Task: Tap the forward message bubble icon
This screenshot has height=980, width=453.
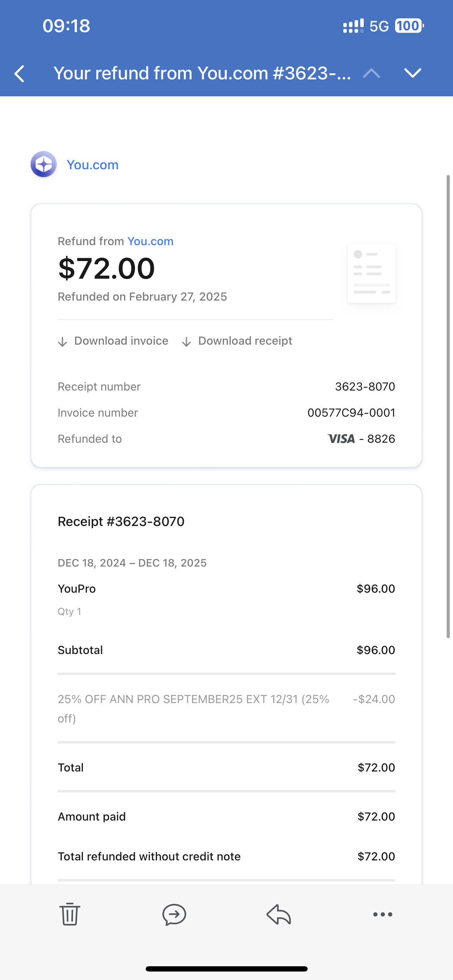Action: coord(174,914)
